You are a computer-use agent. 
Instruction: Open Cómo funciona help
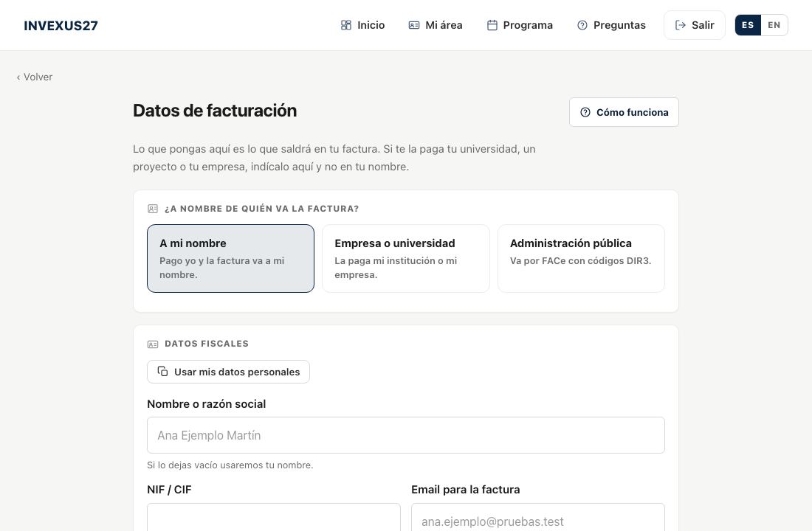624,112
